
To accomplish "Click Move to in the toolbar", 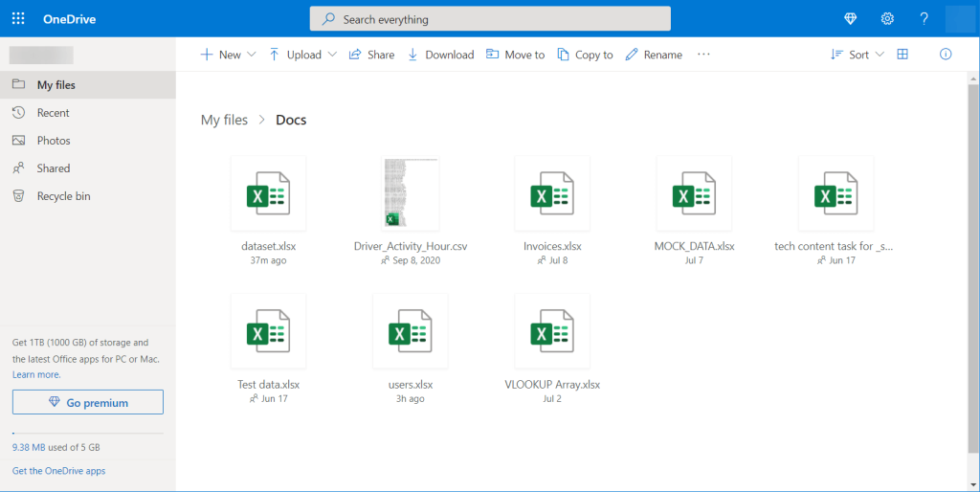I will click(x=515, y=55).
